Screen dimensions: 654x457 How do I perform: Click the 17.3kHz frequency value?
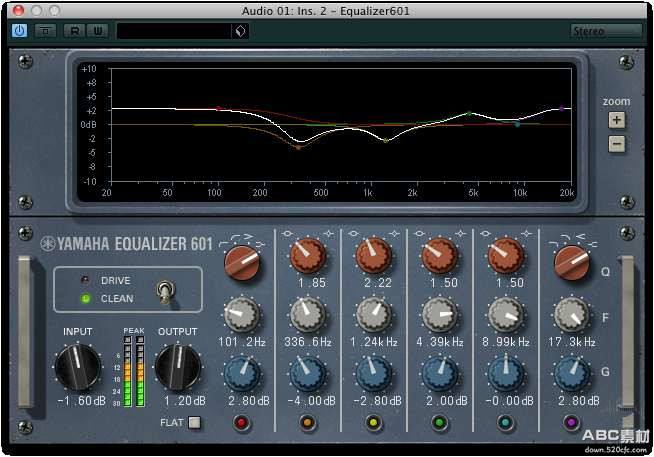coord(572,342)
